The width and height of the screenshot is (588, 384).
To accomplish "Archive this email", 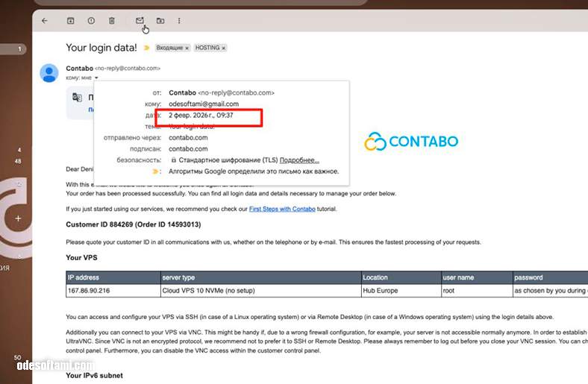I will coord(70,21).
